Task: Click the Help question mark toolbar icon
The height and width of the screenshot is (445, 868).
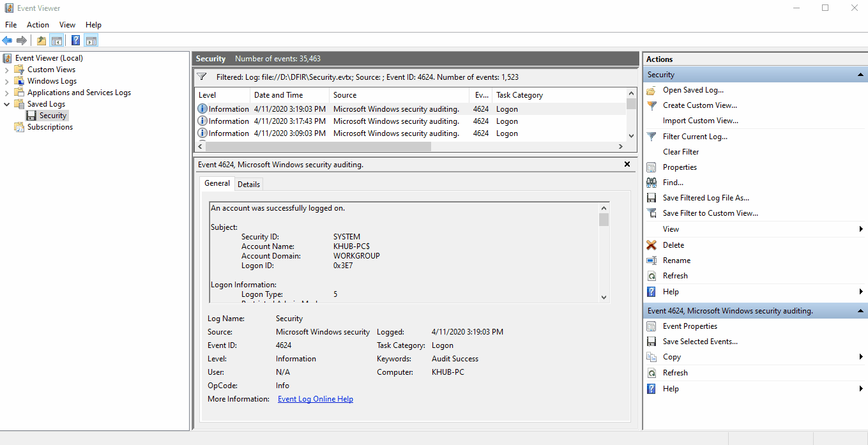Action: click(75, 40)
